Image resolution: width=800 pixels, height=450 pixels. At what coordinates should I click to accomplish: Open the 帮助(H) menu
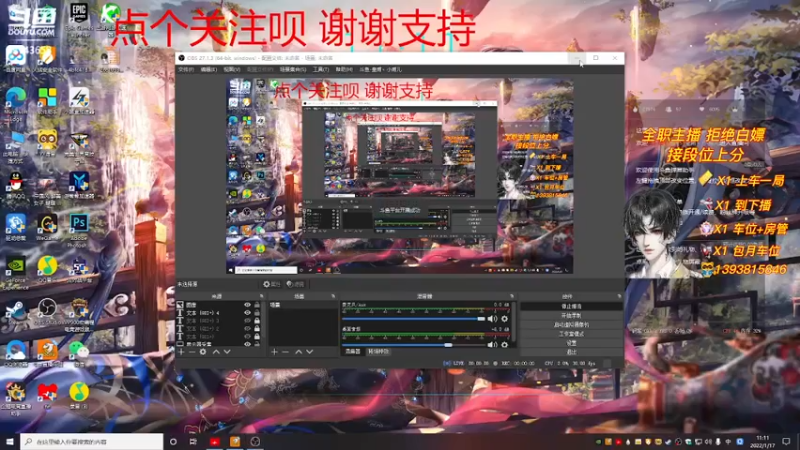[343, 69]
